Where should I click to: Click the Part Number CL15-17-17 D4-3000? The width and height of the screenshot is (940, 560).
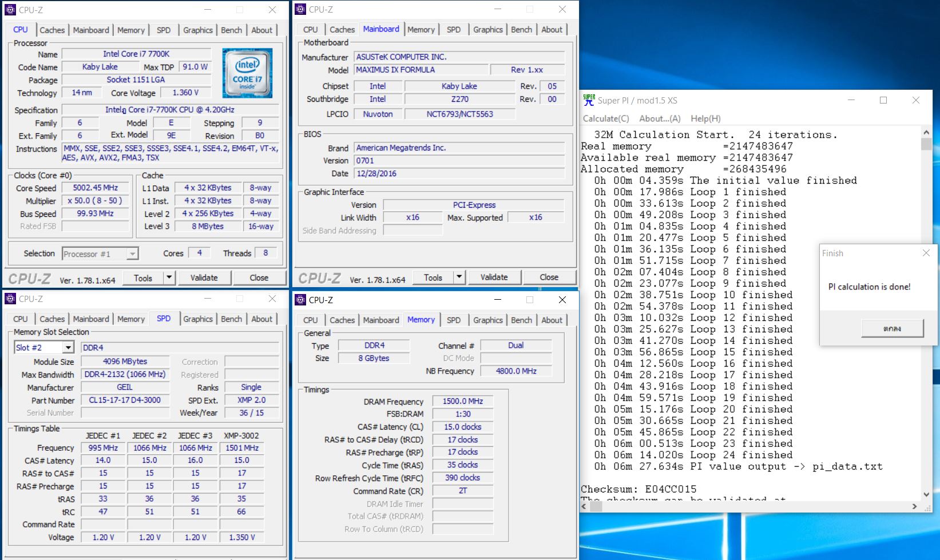[x=125, y=400]
